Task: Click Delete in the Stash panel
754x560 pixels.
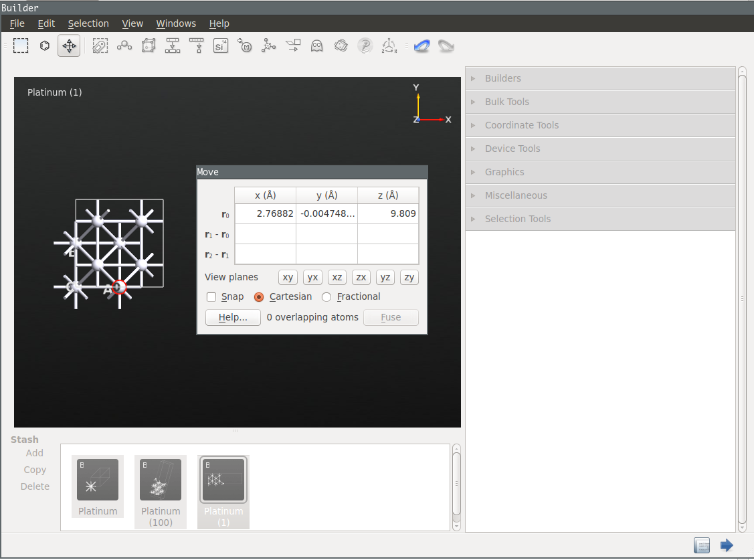Action: click(35, 486)
